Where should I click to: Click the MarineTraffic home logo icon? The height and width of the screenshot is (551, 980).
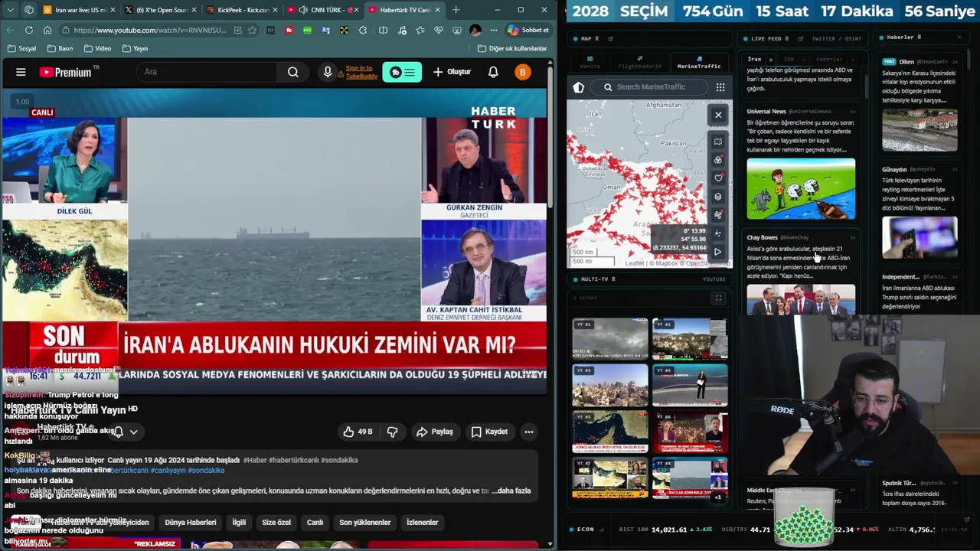point(579,87)
